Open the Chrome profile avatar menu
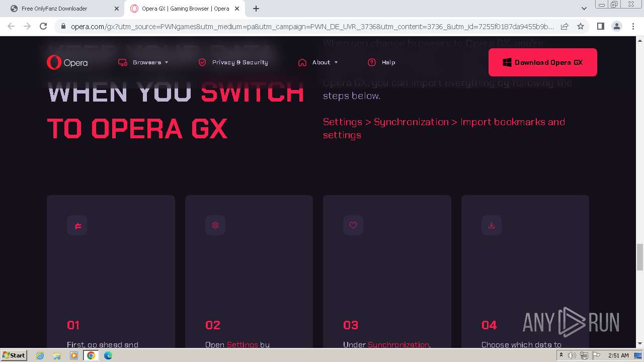Image resolution: width=644 pixels, height=362 pixels. [616, 26]
